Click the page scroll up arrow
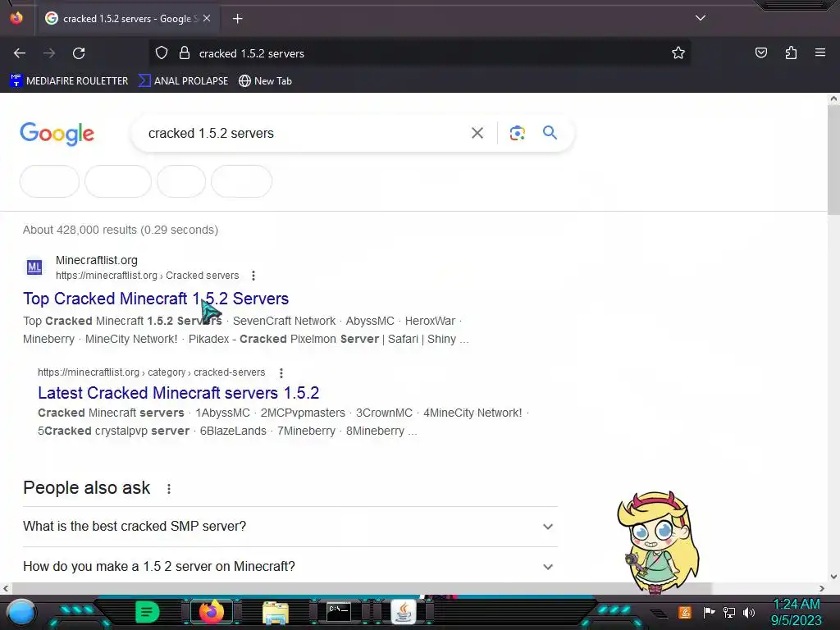 (833, 98)
